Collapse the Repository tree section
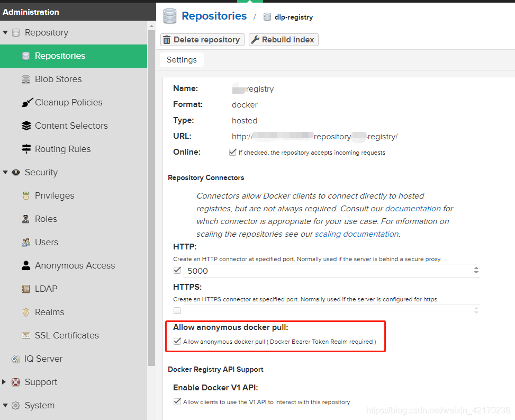The image size is (515, 420). click(x=5, y=32)
